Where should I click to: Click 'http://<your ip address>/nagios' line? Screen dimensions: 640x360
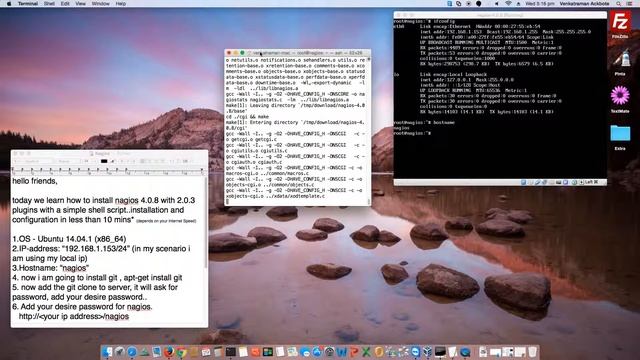click(x=73, y=316)
